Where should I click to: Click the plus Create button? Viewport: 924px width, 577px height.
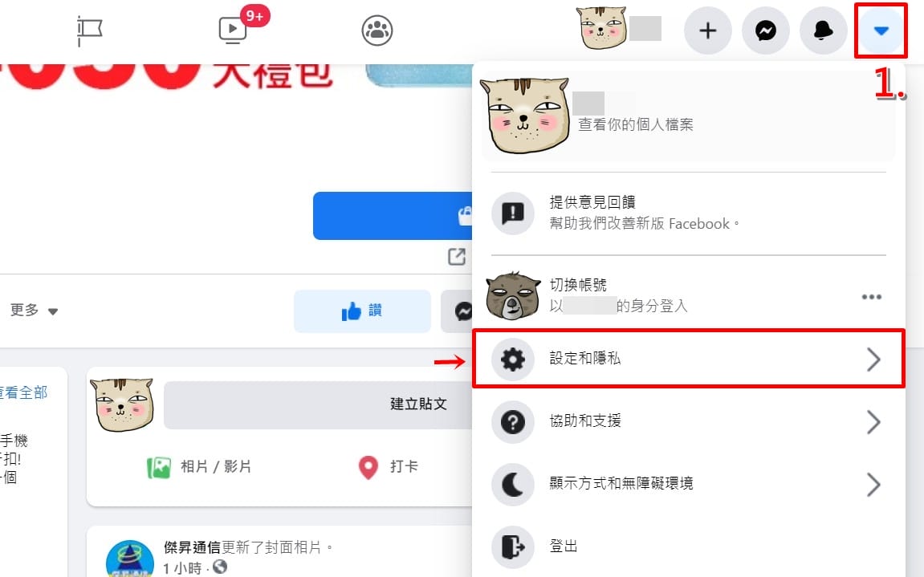[708, 30]
